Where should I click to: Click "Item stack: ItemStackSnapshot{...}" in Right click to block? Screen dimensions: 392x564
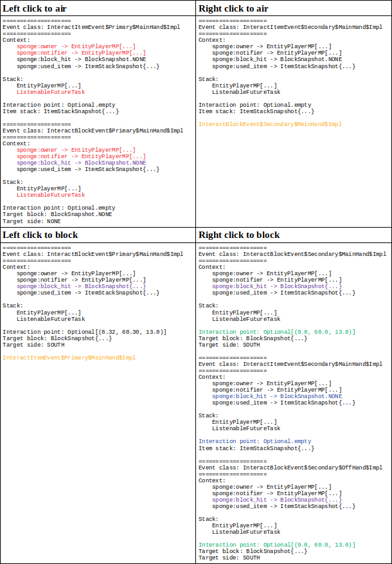256,448
